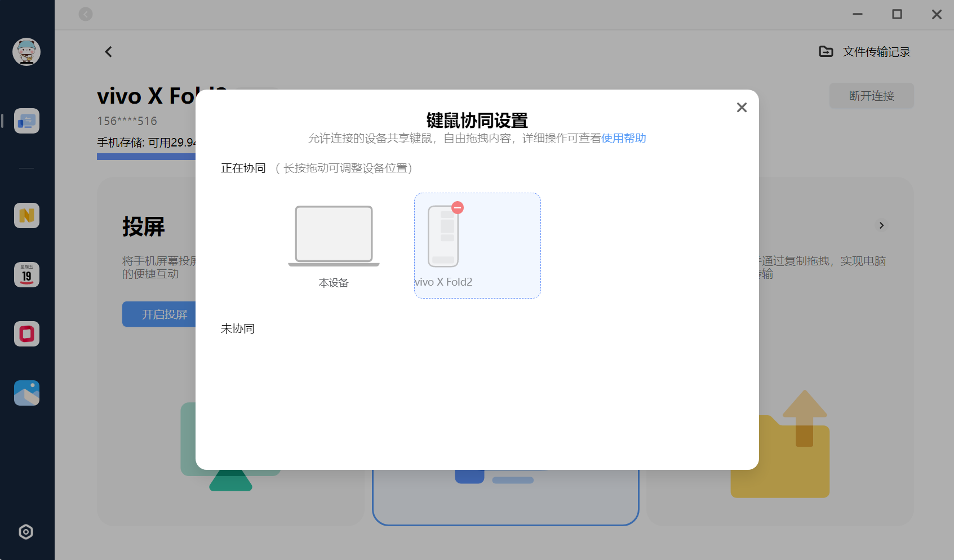This screenshot has width=954, height=560.
Task: Remove vivo X Fold2 with red minus icon
Action: pyautogui.click(x=458, y=207)
